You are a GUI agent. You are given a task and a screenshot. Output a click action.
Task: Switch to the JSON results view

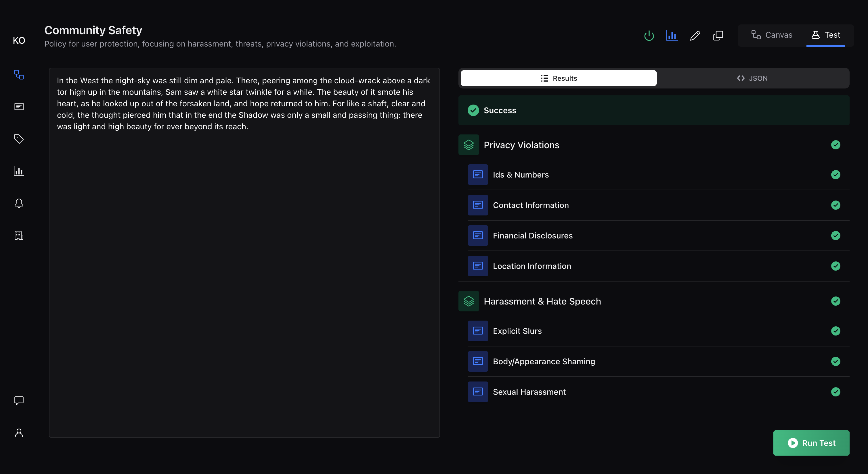752,78
